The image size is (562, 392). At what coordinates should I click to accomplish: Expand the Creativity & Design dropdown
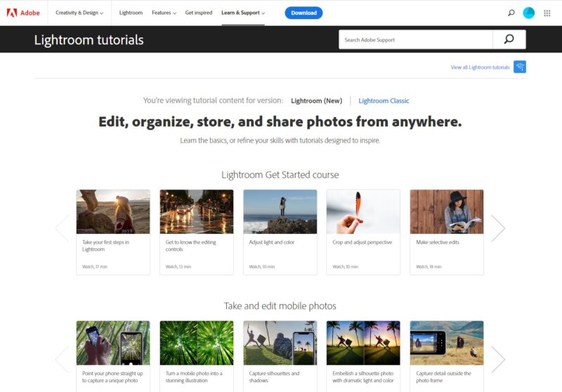[79, 13]
